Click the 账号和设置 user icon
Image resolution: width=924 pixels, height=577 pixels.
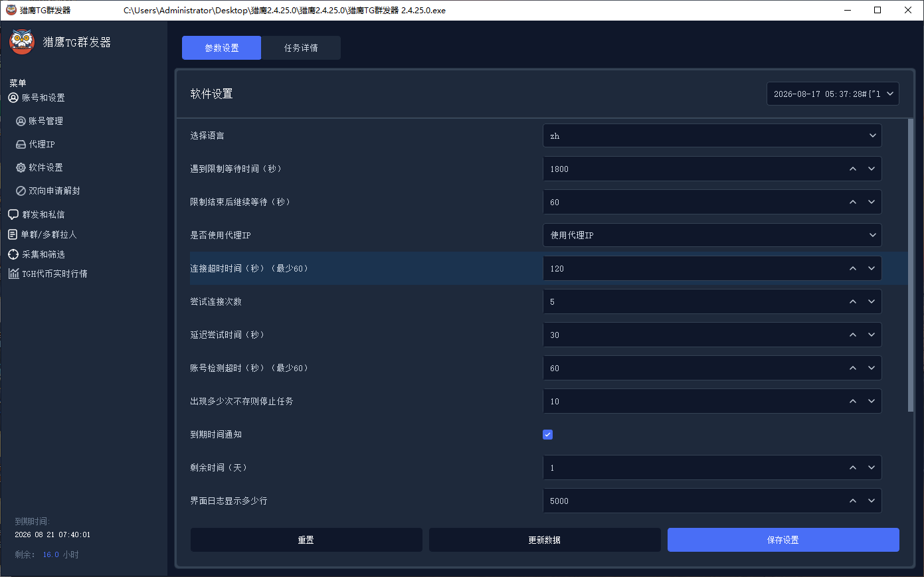click(13, 98)
